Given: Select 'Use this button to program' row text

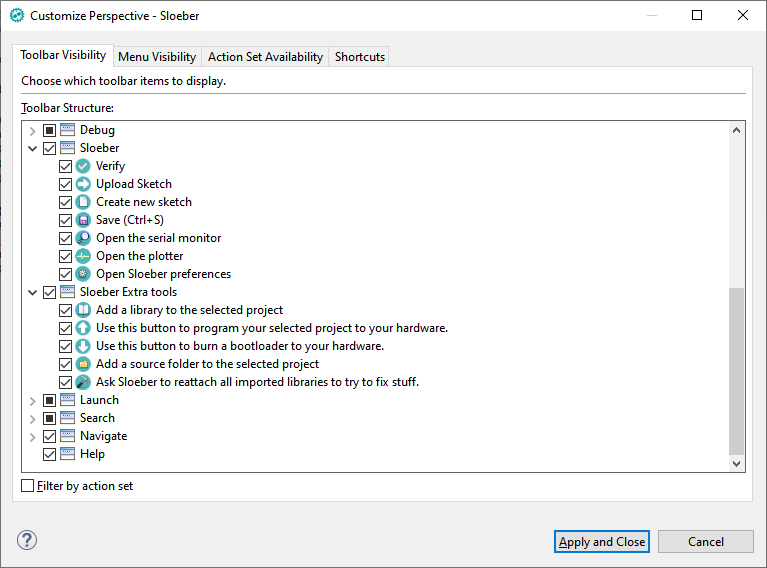Looking at the screenshot, I should click(272, 328).
